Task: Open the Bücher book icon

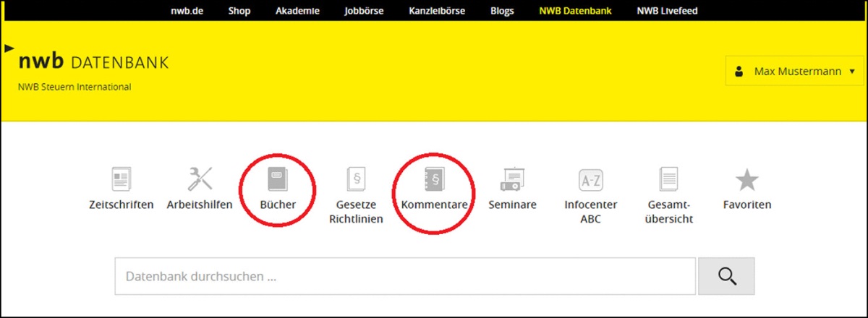Action: click(278, 179)
